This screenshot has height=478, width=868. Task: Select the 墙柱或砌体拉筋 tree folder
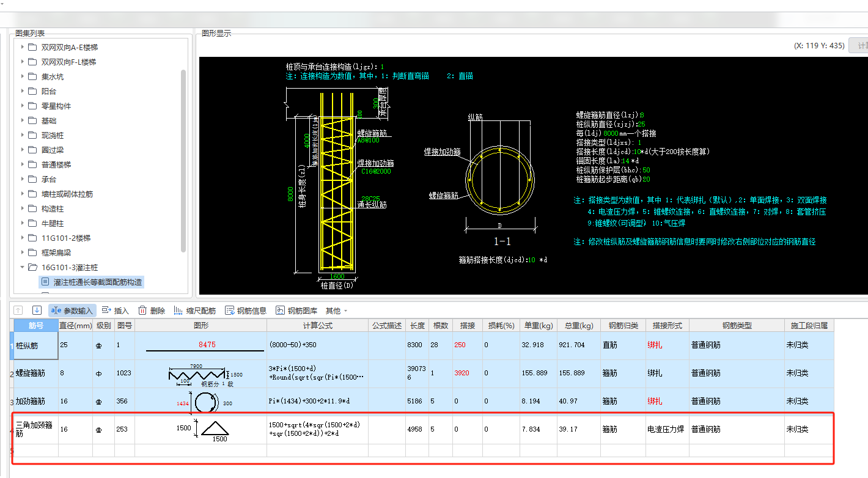(x=67, y=194)
